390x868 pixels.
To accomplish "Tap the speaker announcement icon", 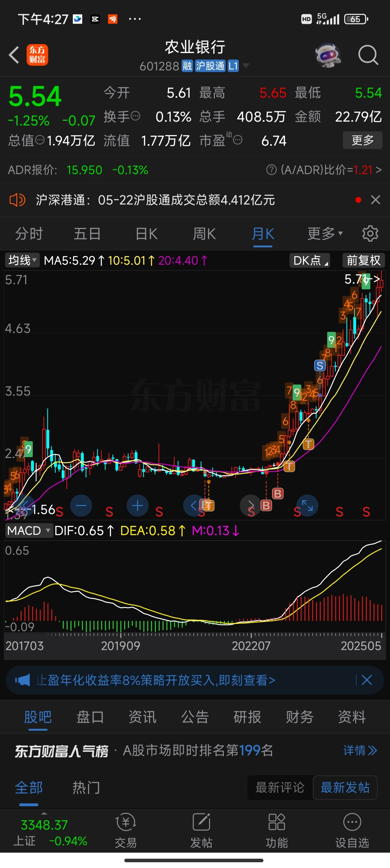I will click(x=17, y=200).
